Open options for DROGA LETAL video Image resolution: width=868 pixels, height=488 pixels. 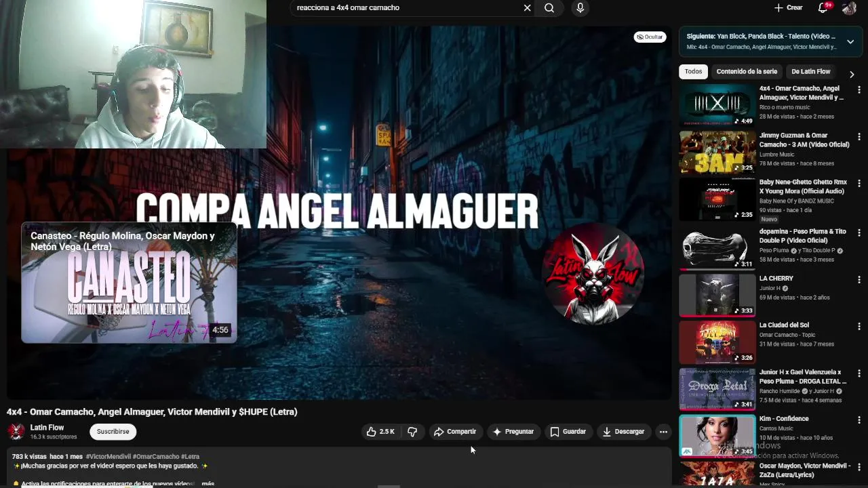pyautogui.click(x=859, y=373)
